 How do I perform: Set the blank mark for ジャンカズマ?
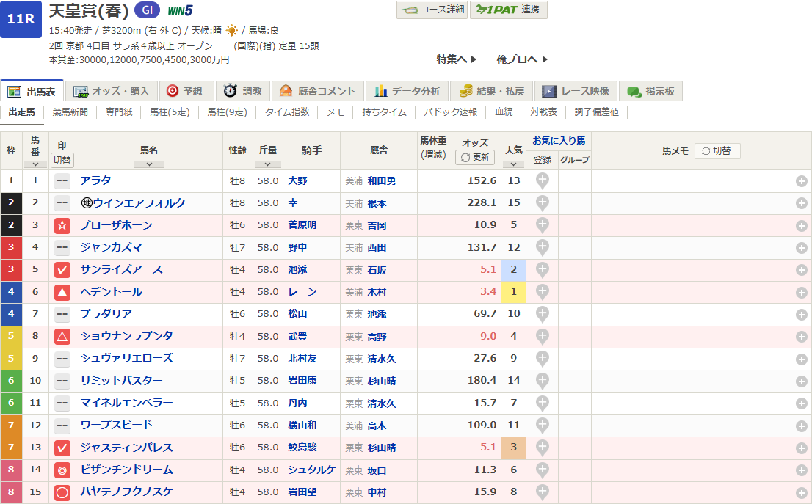62,248
